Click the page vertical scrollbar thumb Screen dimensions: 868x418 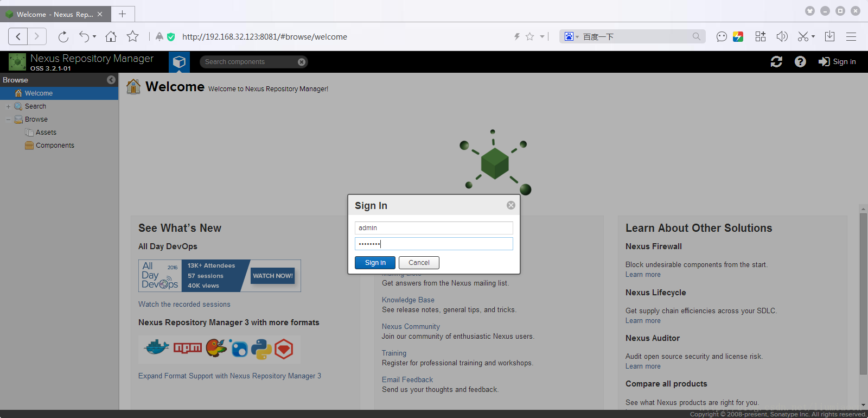[863, 294]
